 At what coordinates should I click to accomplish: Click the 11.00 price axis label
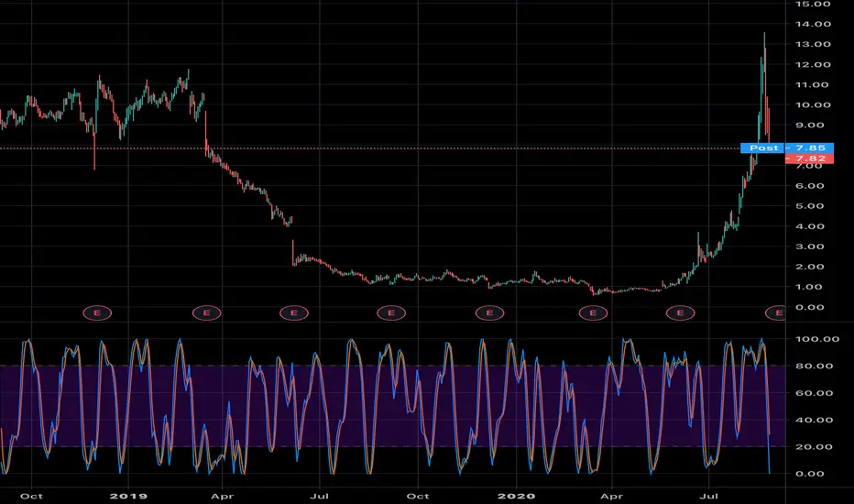(813, 84)
